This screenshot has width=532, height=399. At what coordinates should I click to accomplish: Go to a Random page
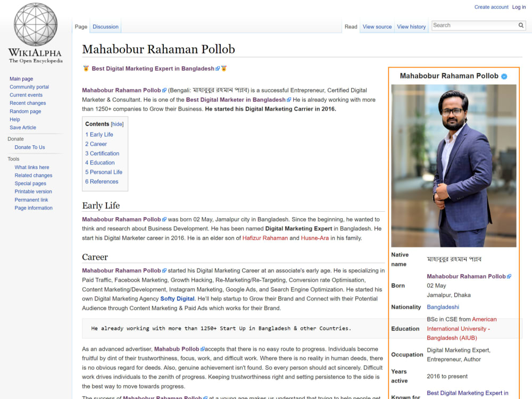26,111
